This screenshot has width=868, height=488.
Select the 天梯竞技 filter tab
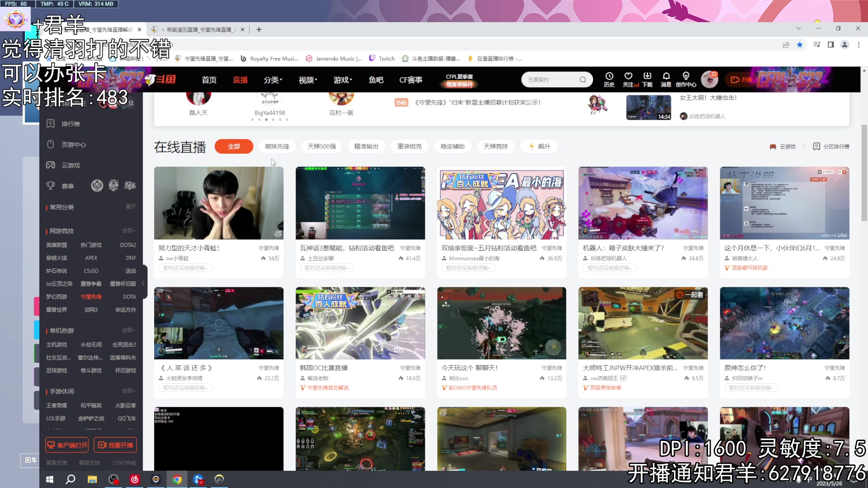point(495,146)
